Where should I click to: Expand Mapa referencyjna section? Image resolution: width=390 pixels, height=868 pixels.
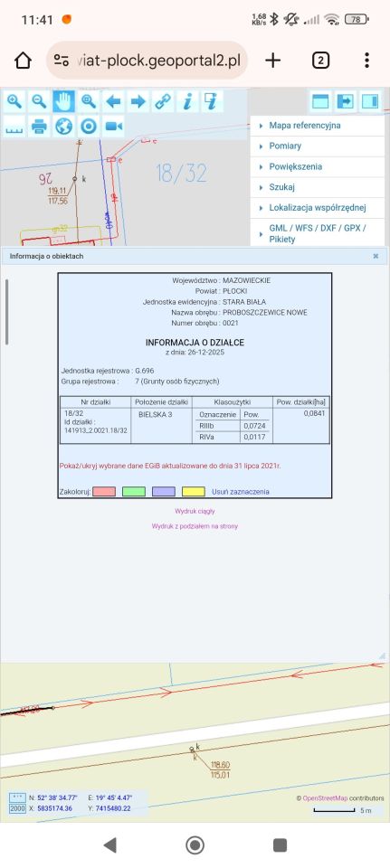pyautogui.click(x=318, y=126)
